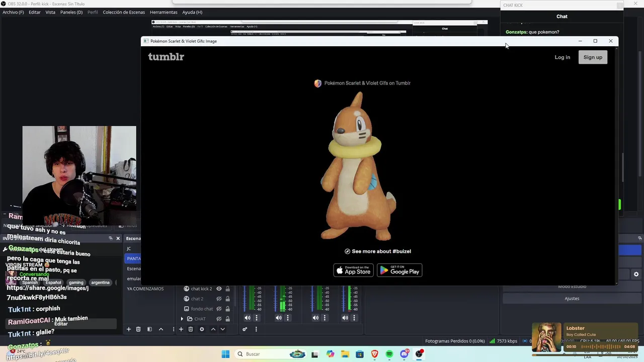Viewport: 644px width, 362px height.
Task: Click the Lobster album art thumbnail
Action: point(546,337)
